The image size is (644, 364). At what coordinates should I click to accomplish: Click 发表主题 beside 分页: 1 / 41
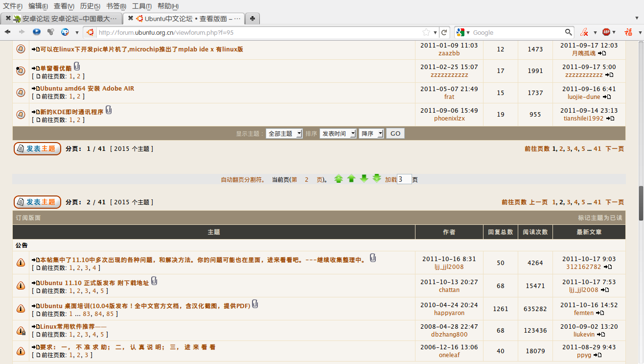pos(37,148)
